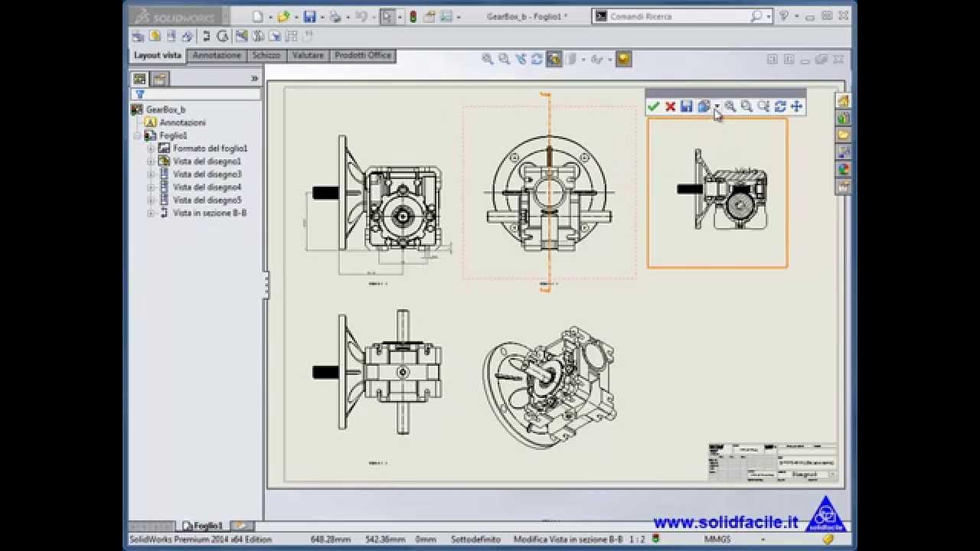This screenshot has height=551, width=980.
Task: Click Zoom to Area in heads-up toolbar
Action: click(x=505, y=59)
